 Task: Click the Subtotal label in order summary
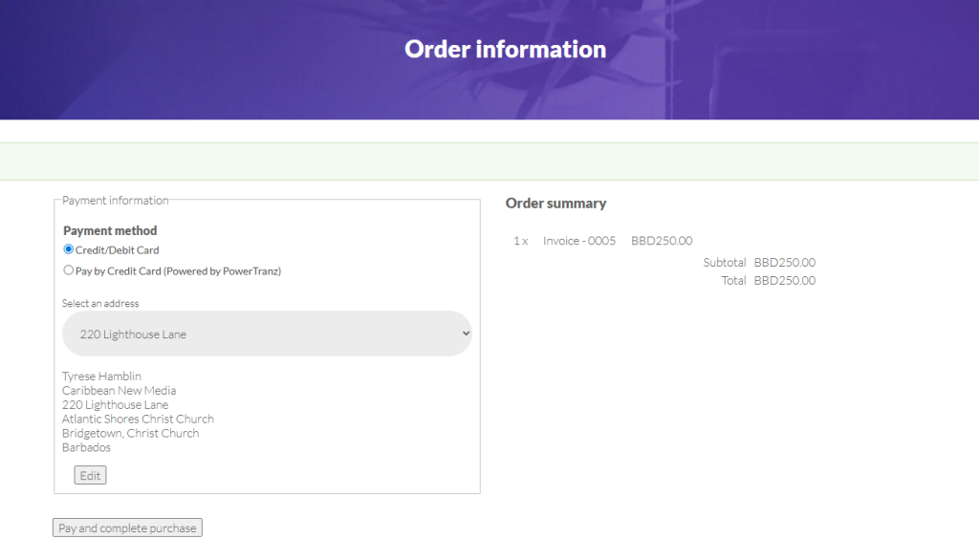pos(724,263)
